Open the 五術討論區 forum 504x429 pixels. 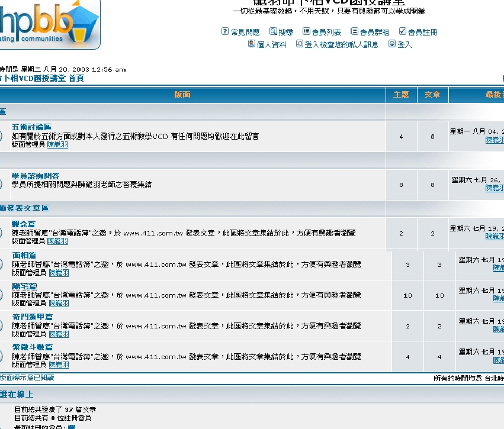tap(31, 127)
